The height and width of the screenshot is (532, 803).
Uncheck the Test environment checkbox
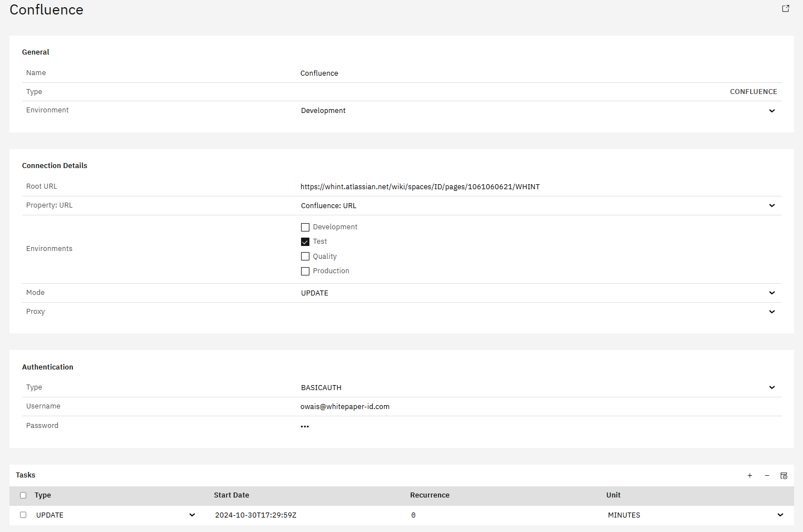[305, 242]
